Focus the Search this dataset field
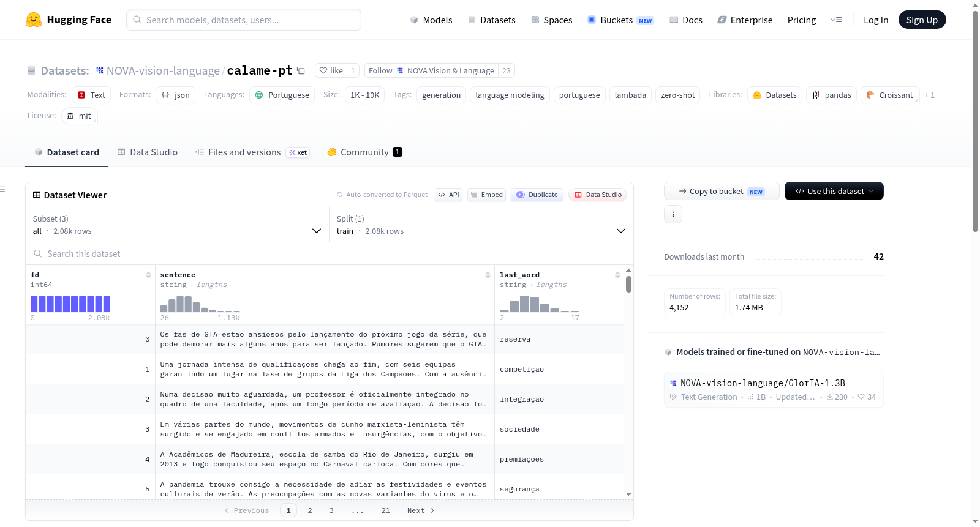Image resolution: width=980 pixels, height=527 pixels. pos(330,253)
